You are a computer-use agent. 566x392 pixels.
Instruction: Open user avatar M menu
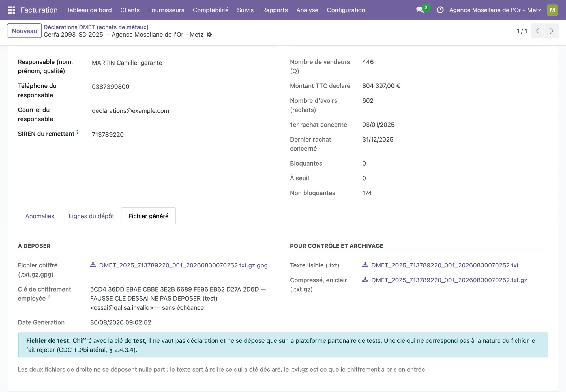pyautogui.click(x=552, y=10)
